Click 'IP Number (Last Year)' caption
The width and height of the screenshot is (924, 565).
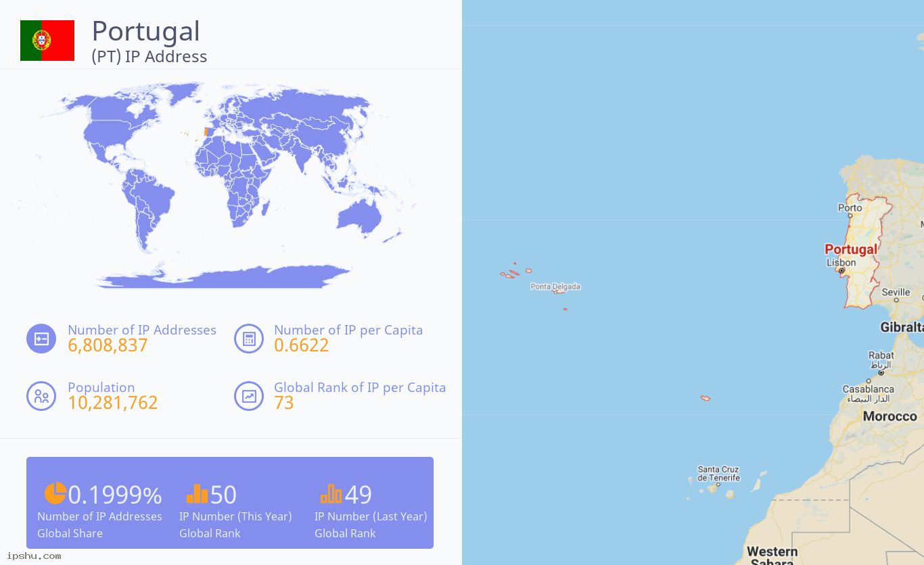pyautogui.click(x=371, y=516)
